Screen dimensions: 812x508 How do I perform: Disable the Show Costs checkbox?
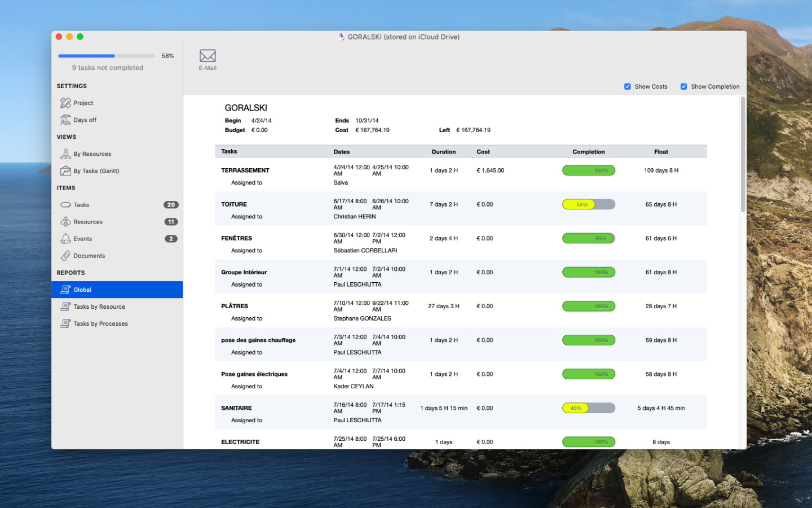[x=628, y=86]
